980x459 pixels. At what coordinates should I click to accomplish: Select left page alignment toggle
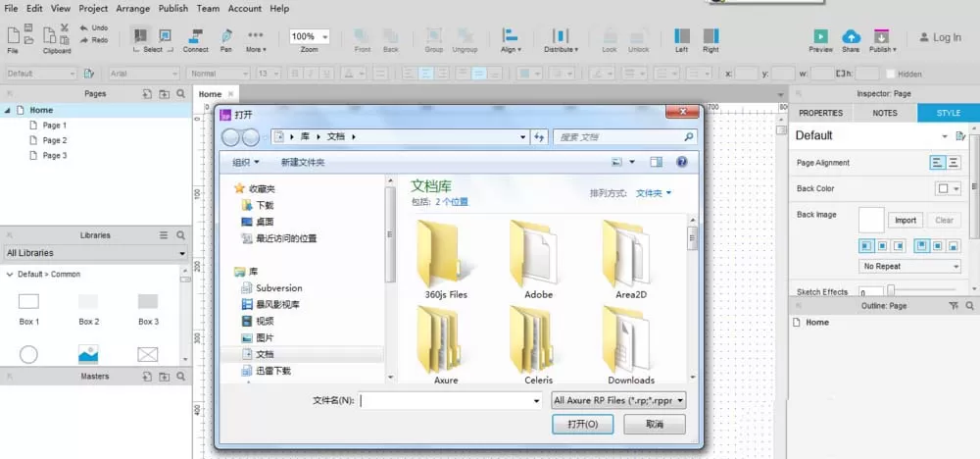937,163
